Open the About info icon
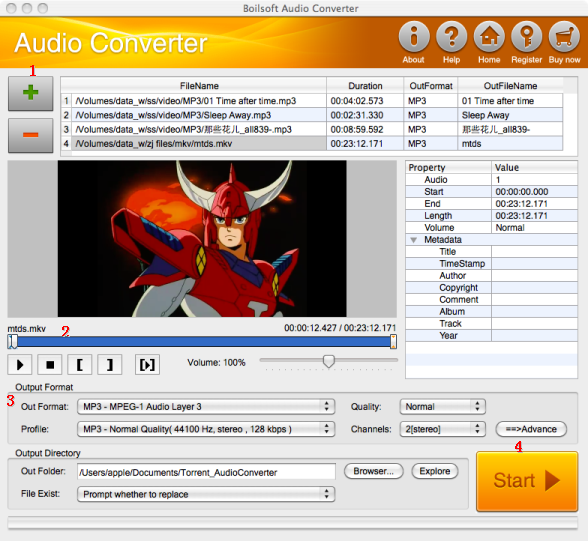 [414, 37]
